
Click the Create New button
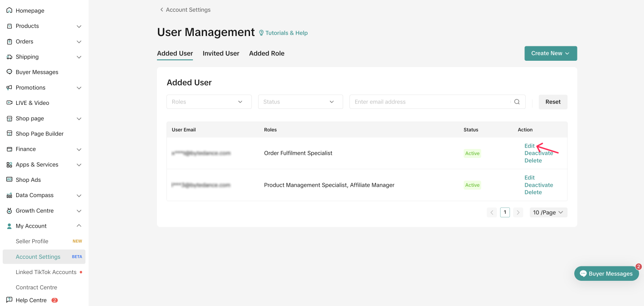[x=550, y=53]
